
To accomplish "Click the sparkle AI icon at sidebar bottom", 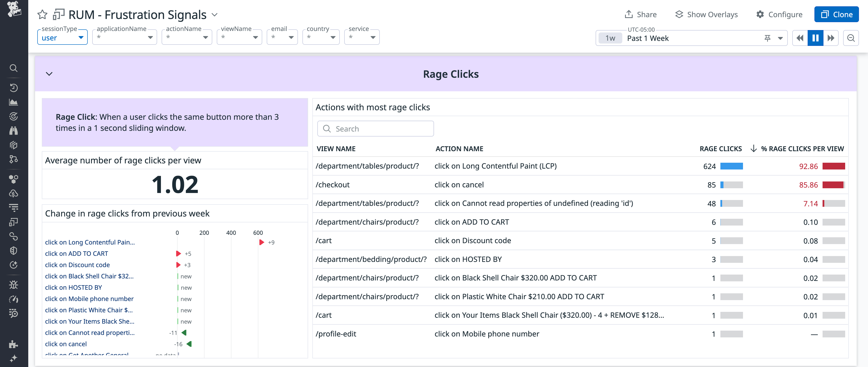I will pos(14,358).
